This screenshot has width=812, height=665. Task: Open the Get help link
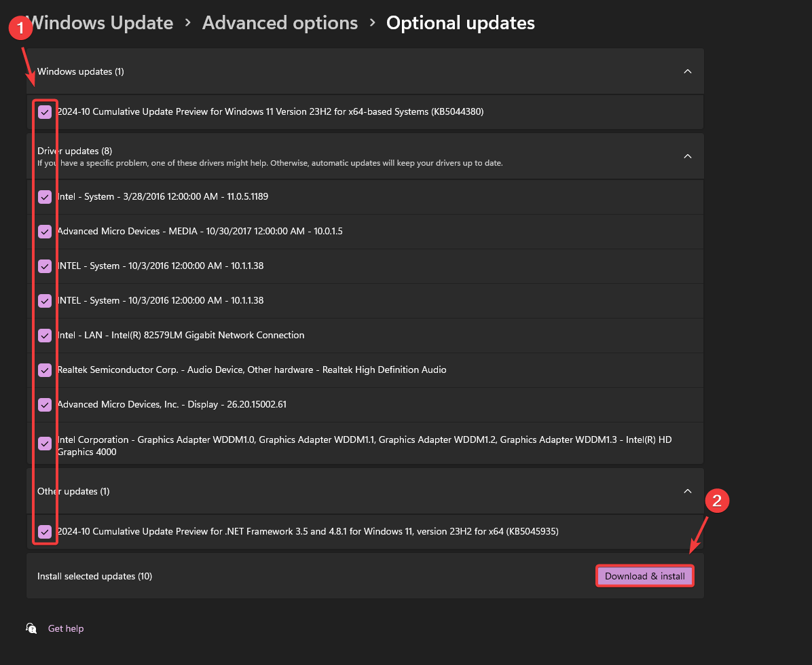[66, 629]
